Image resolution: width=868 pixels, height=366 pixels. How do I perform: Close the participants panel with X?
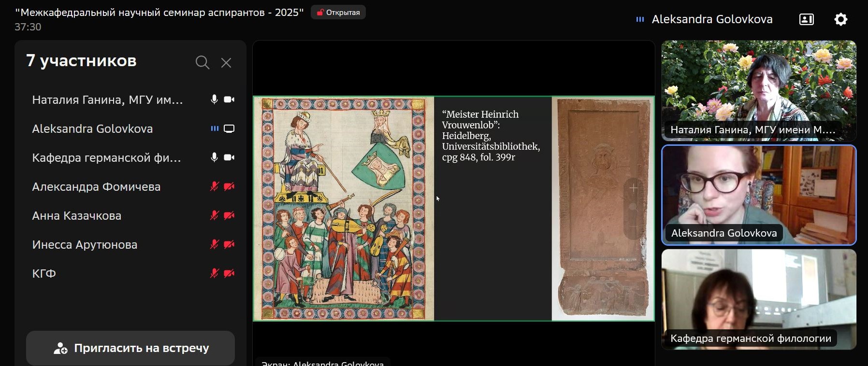click(x=226, y=63)
